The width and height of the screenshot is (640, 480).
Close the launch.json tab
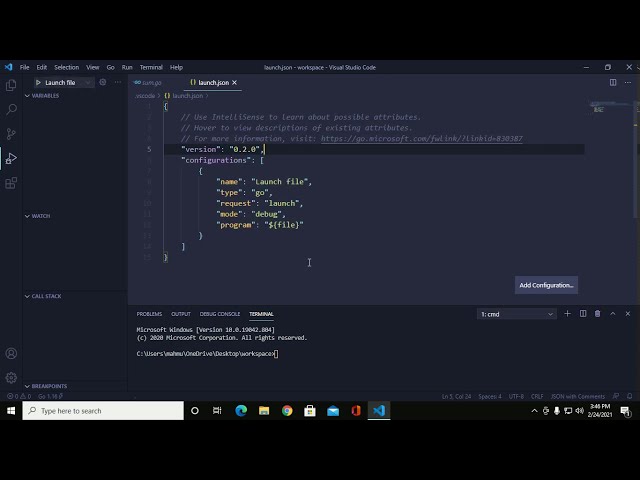(234, 82)
